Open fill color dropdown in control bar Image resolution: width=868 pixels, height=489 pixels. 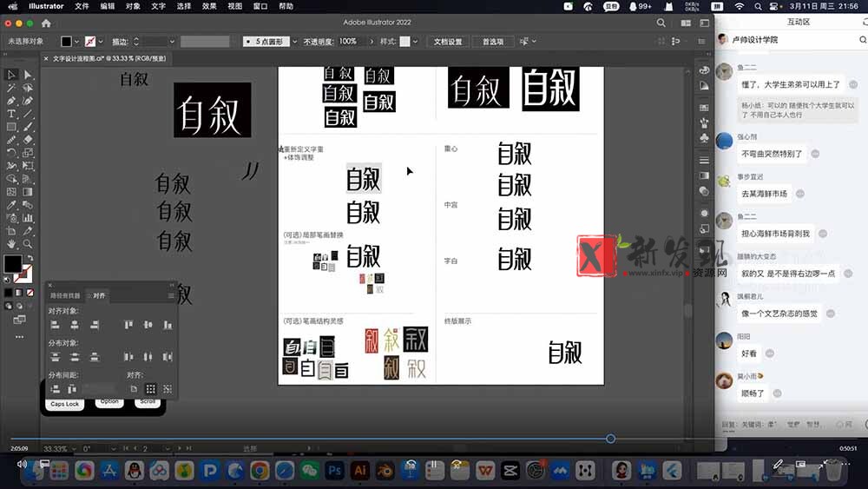point(76,42)
